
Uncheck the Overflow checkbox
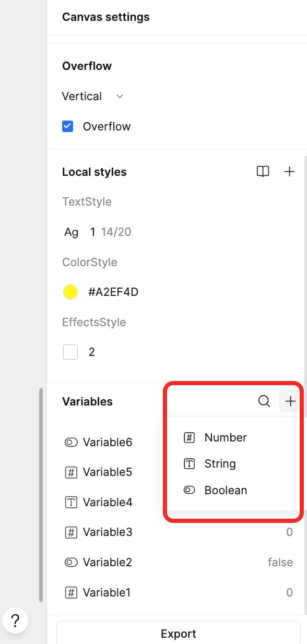pyautogui.click(x=68, y=126)
